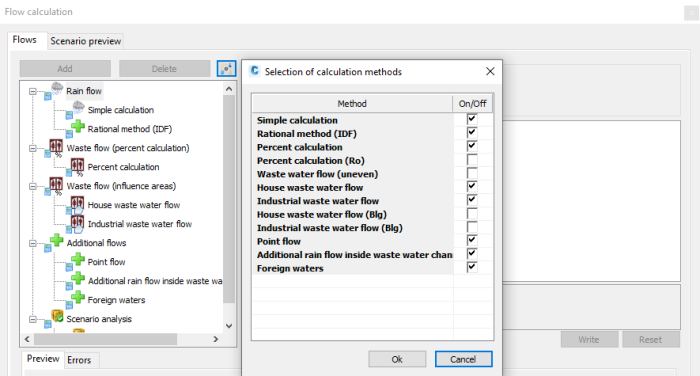
Task: Click the Rational method (IDF) green plus icon
Action: tap(78, 126)
